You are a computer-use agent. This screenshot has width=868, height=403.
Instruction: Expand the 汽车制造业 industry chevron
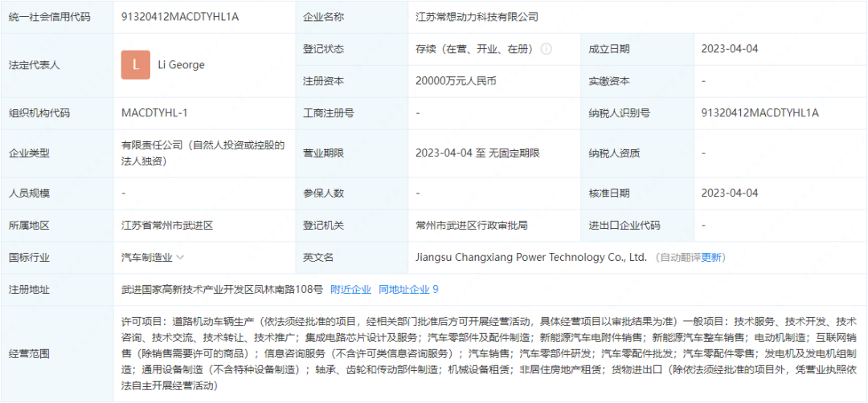180,258
